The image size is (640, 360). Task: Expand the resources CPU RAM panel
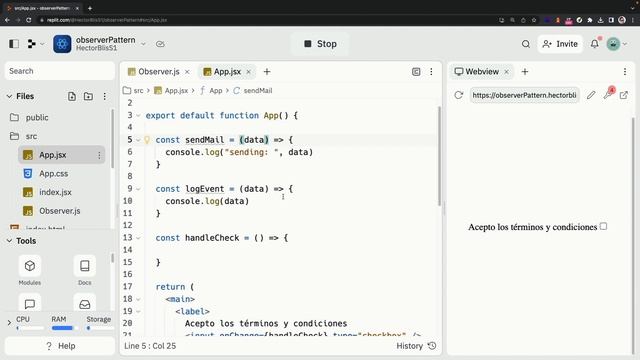(x=9, y=323)
